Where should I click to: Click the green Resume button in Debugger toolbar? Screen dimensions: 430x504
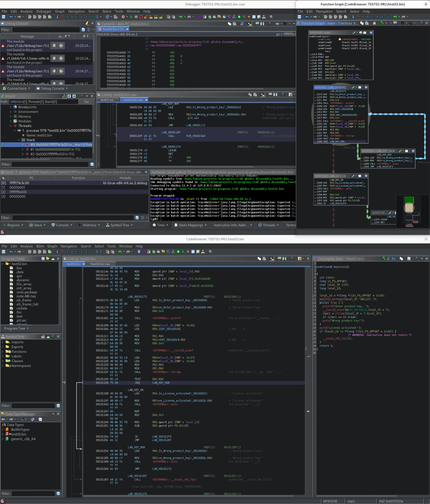coord(131,17)
